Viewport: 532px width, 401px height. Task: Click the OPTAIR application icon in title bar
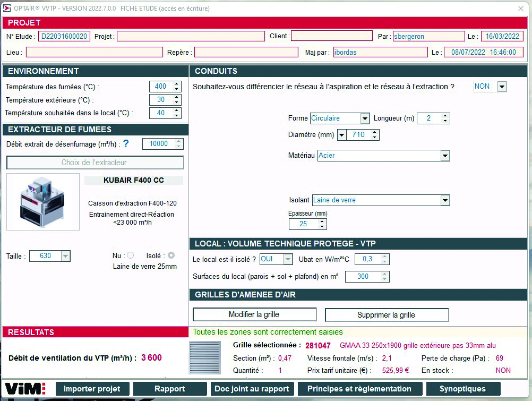(x=7, y=8)
